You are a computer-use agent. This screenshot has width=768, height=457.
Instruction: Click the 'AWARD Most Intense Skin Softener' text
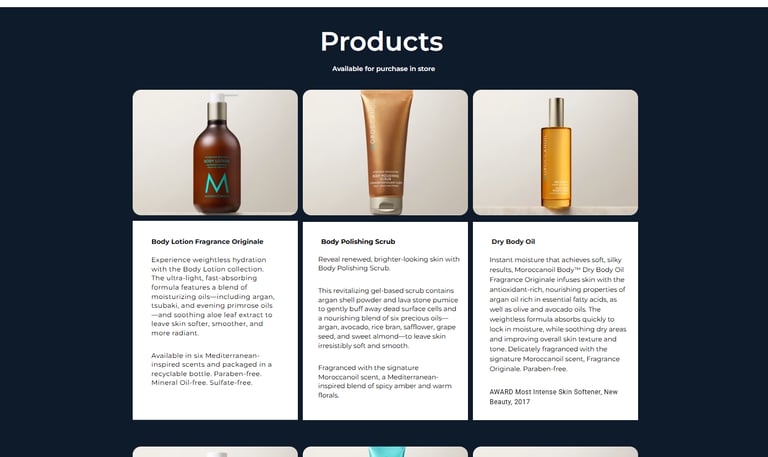point(553,397)
